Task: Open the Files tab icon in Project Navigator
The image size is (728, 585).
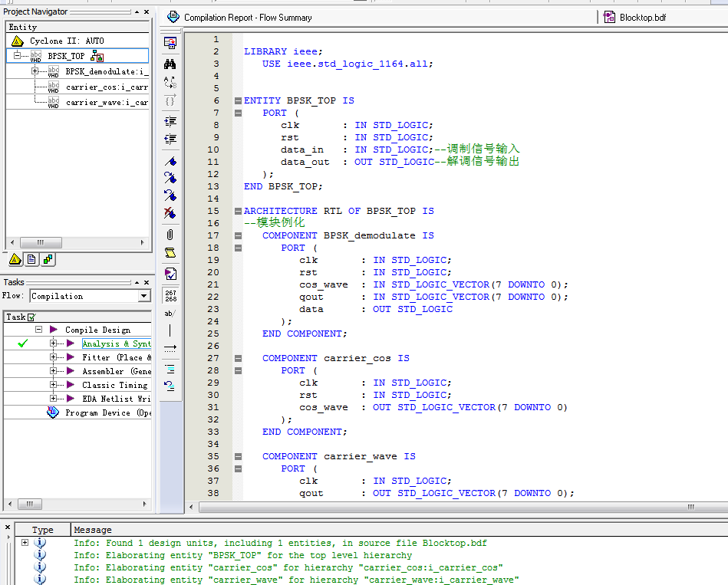Action: pos(31,260)
